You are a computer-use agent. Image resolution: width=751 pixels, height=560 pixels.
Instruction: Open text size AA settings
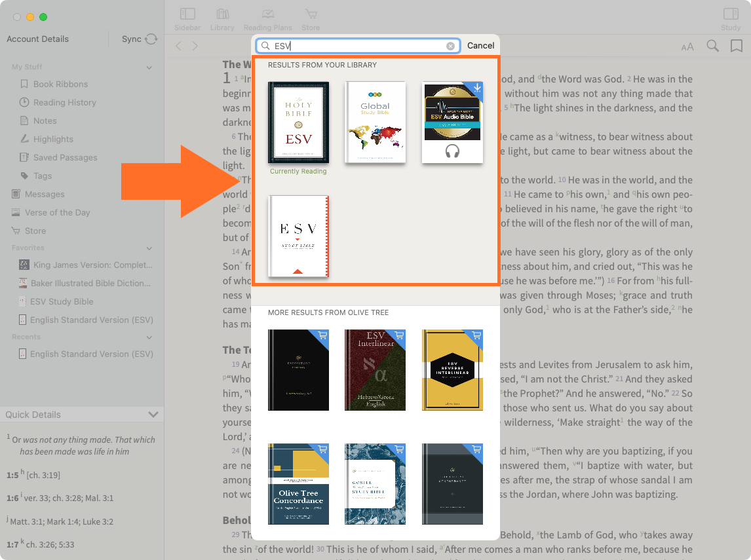687,47
